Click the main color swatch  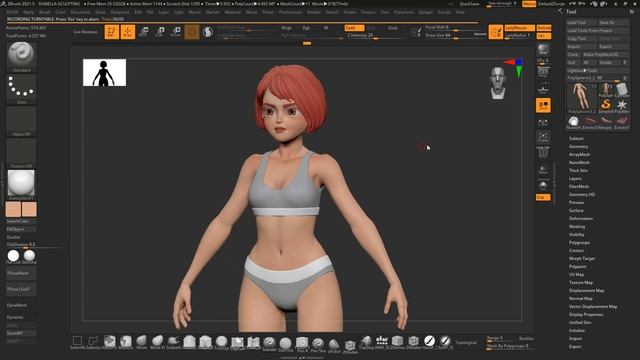13,209
